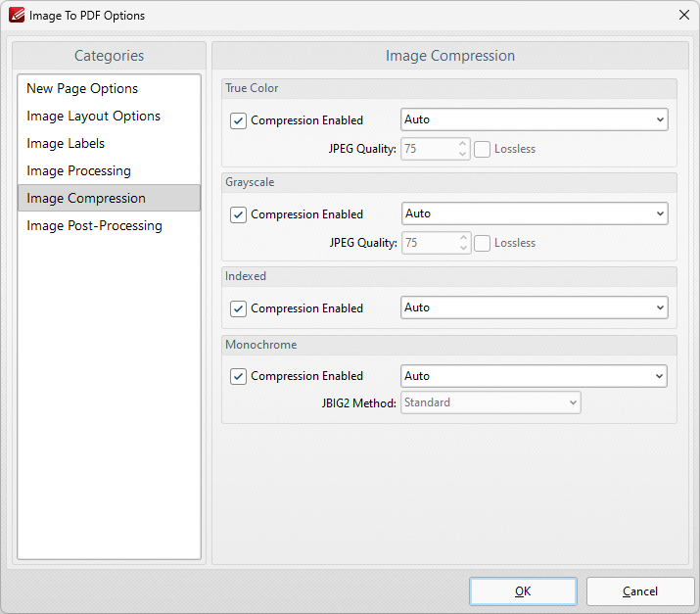This screenshot has width=700, height=614.
Task: Toggle Grayscale Compression Enabled checkbox
Action: pyautogui.click(x=238, y=214)
